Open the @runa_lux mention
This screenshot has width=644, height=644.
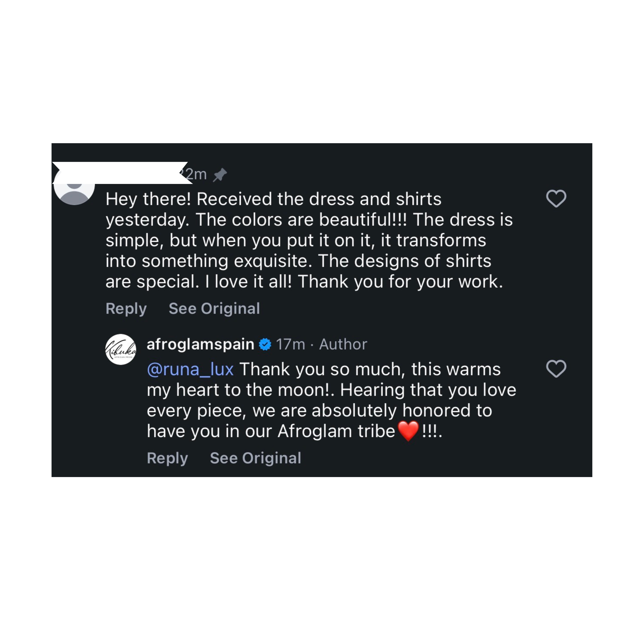pyautogui.click(x=190, y=369)
